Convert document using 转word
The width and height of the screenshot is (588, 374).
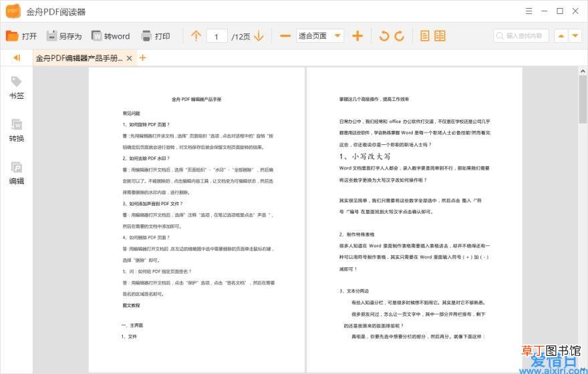tap(111, 36)
